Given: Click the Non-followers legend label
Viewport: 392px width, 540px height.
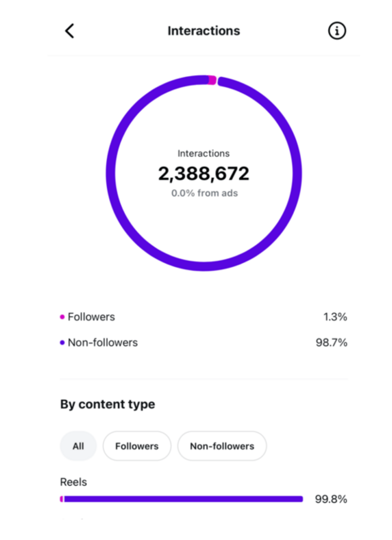Looking at the screenshot, I should pos(103,342).
